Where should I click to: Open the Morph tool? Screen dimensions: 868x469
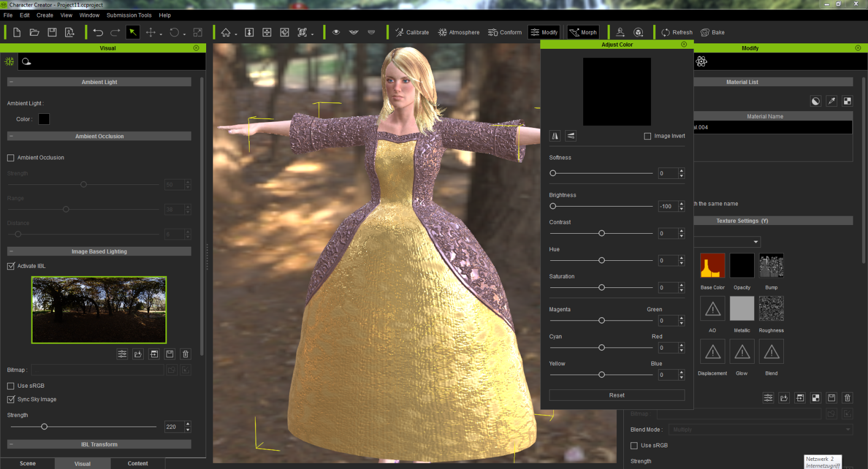coord(583,33)
